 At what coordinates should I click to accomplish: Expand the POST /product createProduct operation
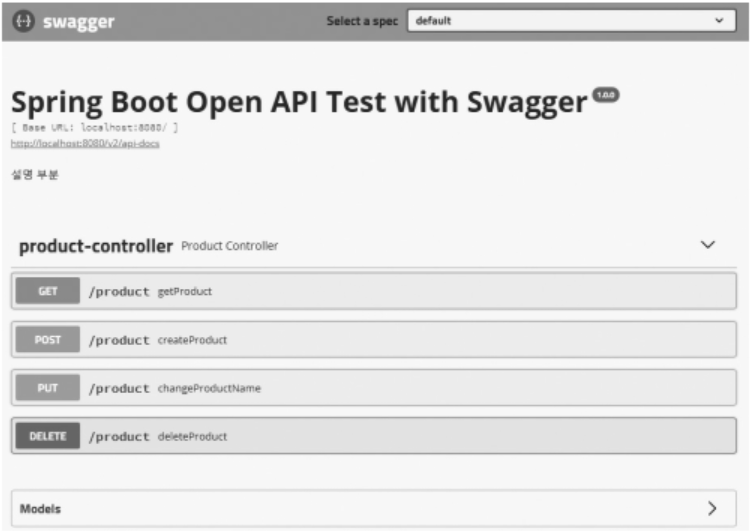pos(374,339)
